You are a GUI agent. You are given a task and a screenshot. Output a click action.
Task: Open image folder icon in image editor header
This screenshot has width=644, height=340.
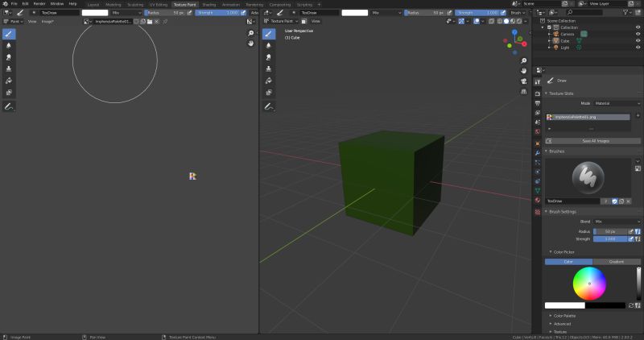150,22
